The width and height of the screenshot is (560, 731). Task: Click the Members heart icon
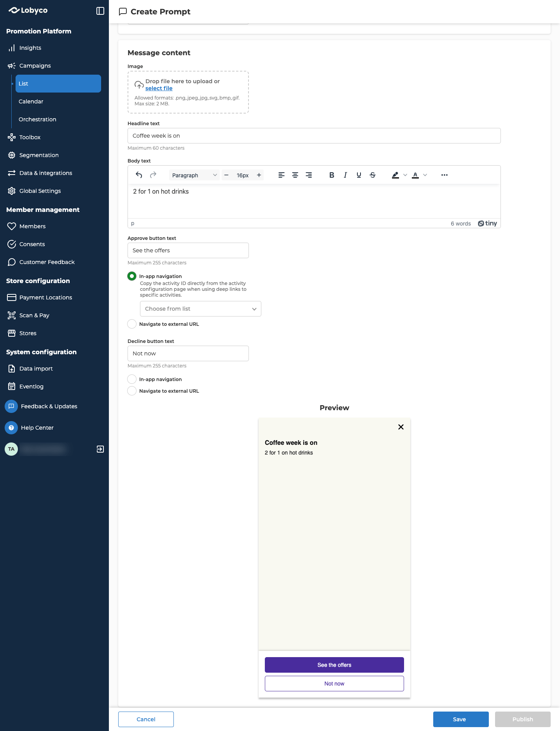pos(12,226)
